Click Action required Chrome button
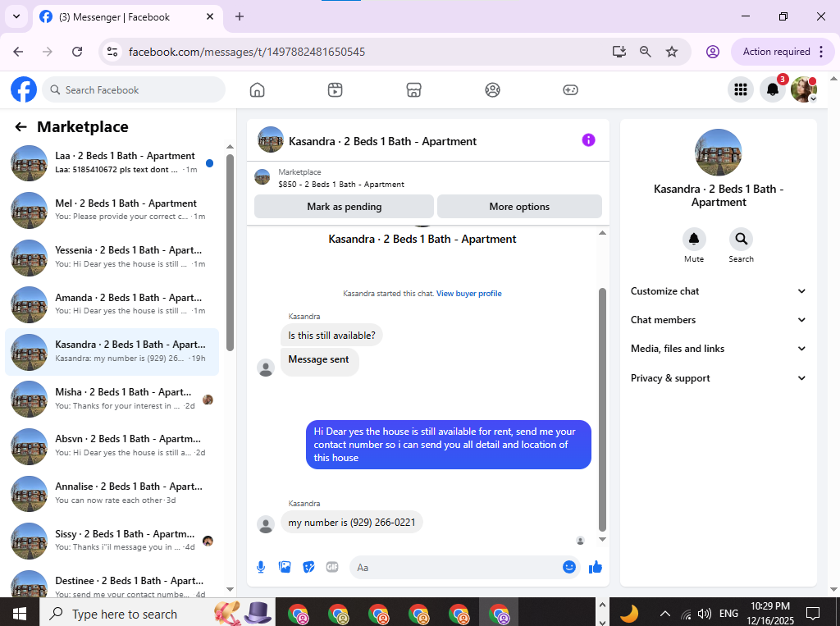The height and width of the screenshot is (626, 840). 783,52
